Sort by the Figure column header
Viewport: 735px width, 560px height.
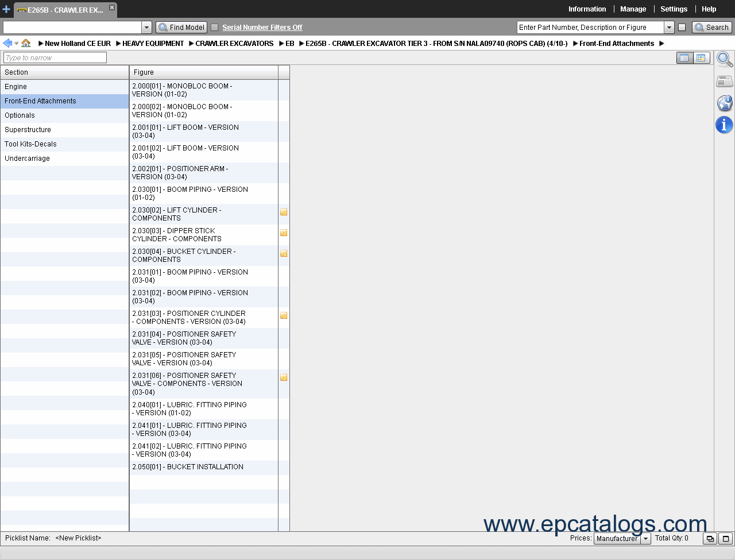click(x=204, y=72)
